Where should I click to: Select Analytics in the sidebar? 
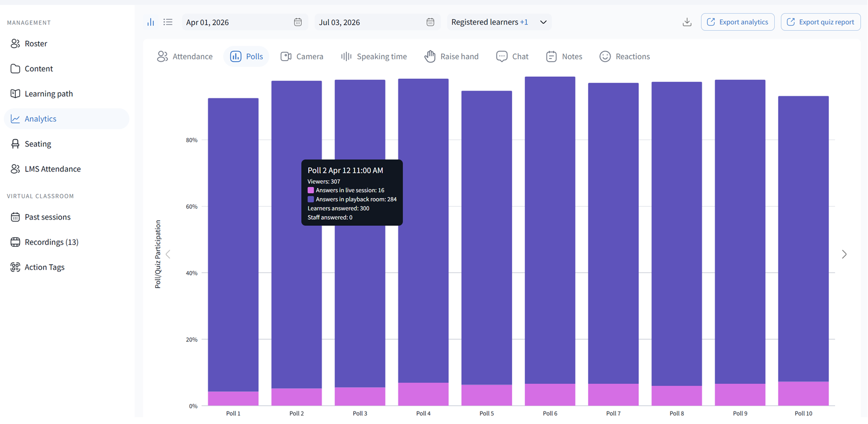(66, 119)
